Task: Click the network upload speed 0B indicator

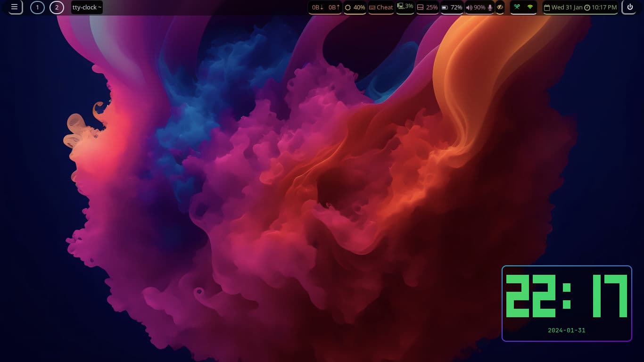Action: [x=334, y=8]
